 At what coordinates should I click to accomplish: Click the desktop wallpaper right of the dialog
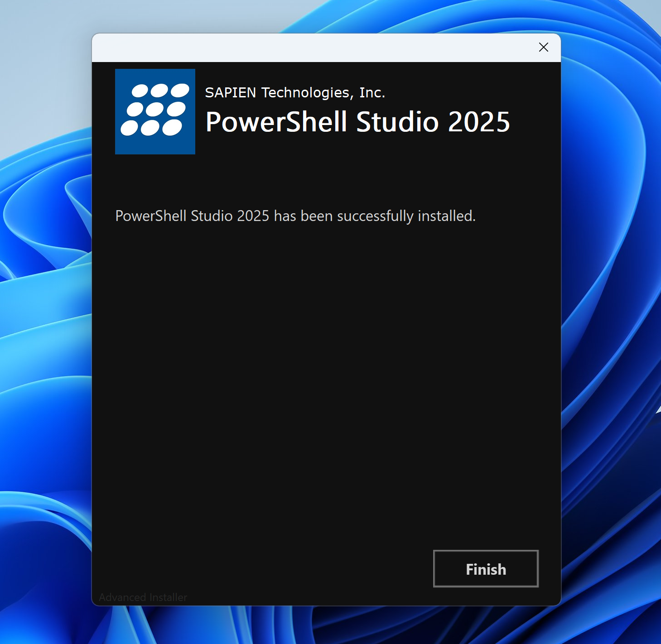click(x=612, y=317)
